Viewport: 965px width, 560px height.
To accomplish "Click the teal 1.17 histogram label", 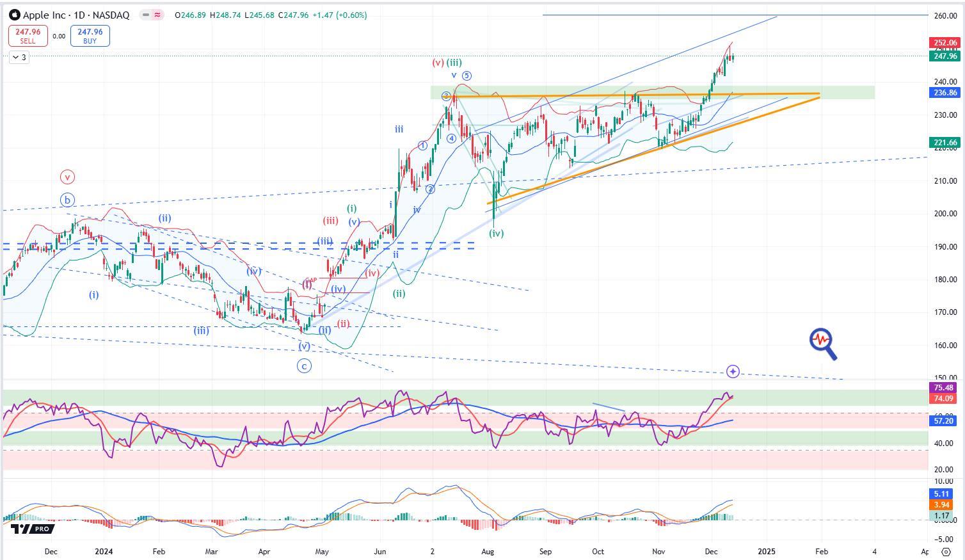I will point(941,516).
